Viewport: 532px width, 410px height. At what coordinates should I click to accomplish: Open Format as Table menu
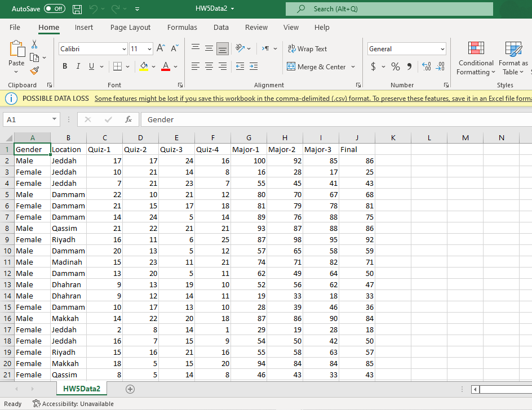pyautogui.click(x=513, y=59)
